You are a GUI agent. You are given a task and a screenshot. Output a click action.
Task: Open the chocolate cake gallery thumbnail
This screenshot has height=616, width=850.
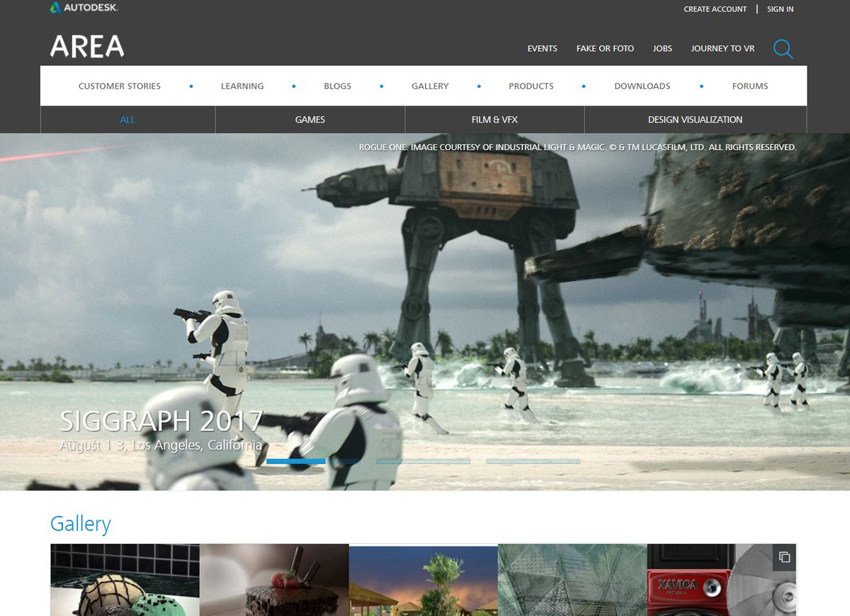click(x=274, y=580)
